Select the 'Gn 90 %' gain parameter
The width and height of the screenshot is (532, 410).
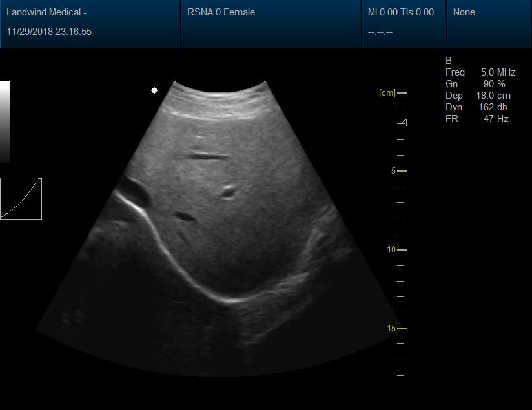[475, 84]
